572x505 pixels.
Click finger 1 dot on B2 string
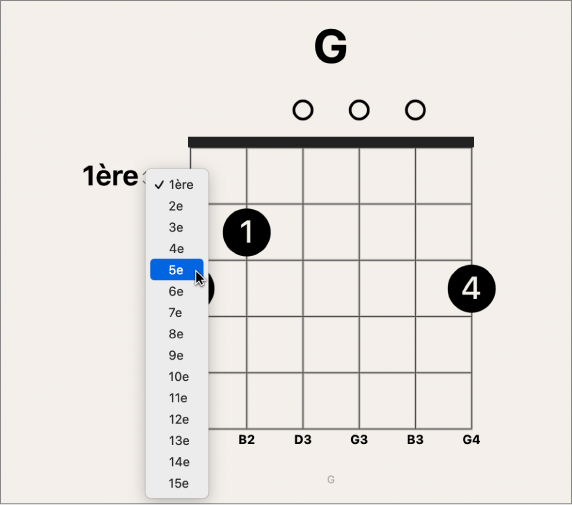tap(247, 232)
